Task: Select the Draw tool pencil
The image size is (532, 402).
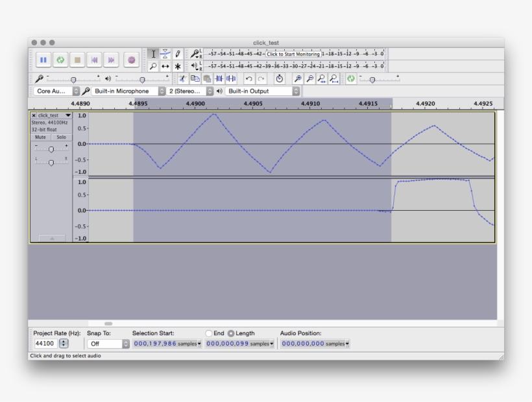Action: click(x=178, y=53)
